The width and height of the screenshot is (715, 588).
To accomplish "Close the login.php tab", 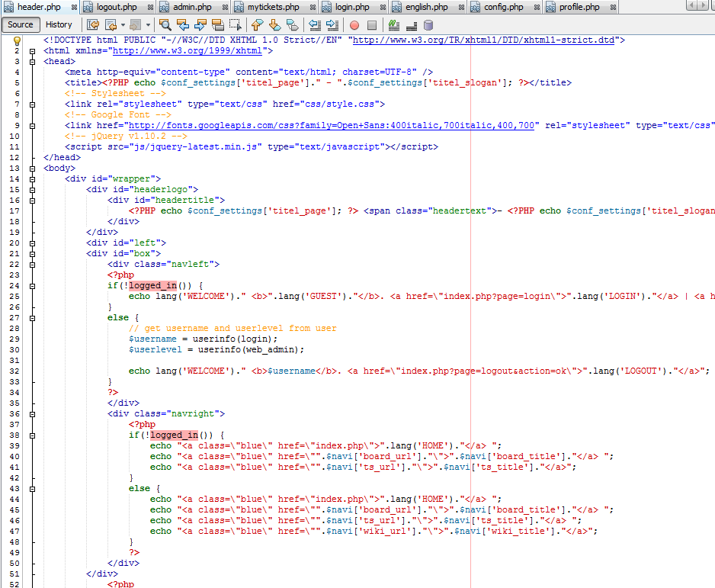I will click(x=383, y=8).
